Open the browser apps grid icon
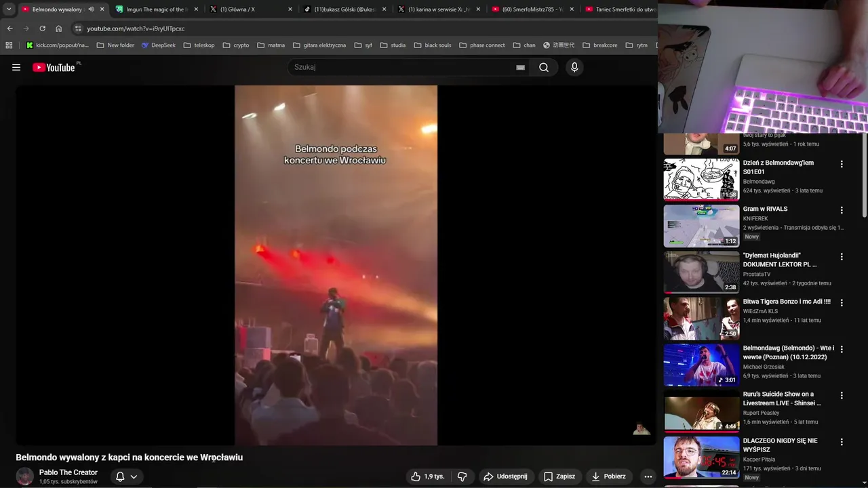Viewport: 868px width, 488px height. [x=9, y=45]
